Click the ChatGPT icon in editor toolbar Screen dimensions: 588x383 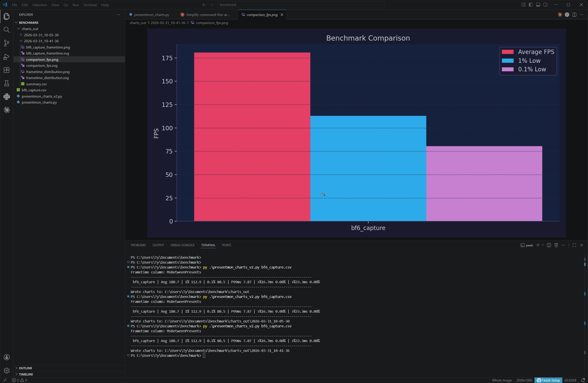[567, 15]
